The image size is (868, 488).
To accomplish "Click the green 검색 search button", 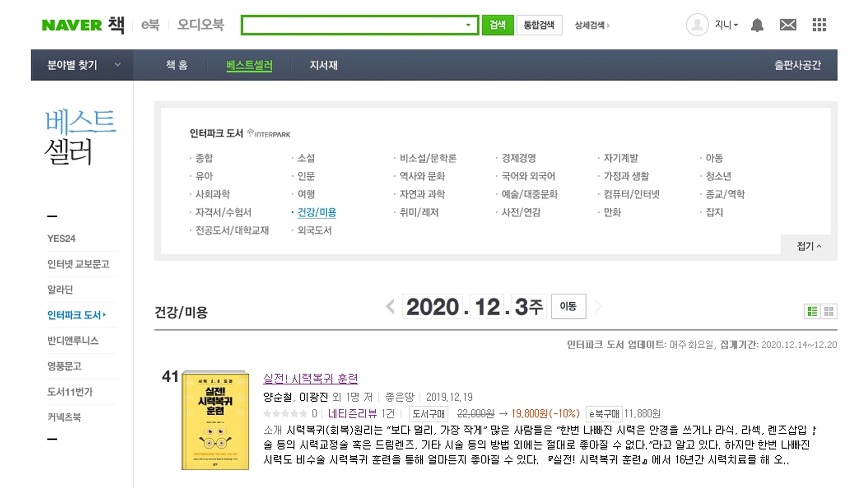I will click(497, 25).
